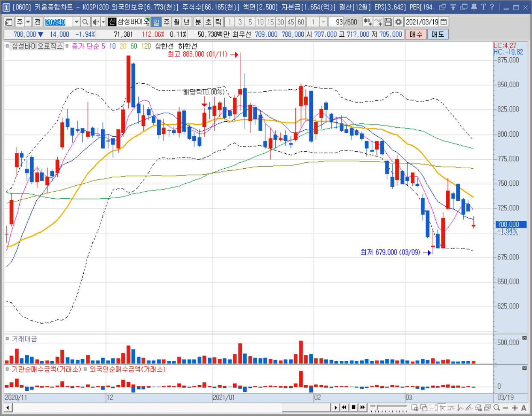This screenshot has width=532, height=416.
Task: Select the 15 interval button
Action: (270, 22)
